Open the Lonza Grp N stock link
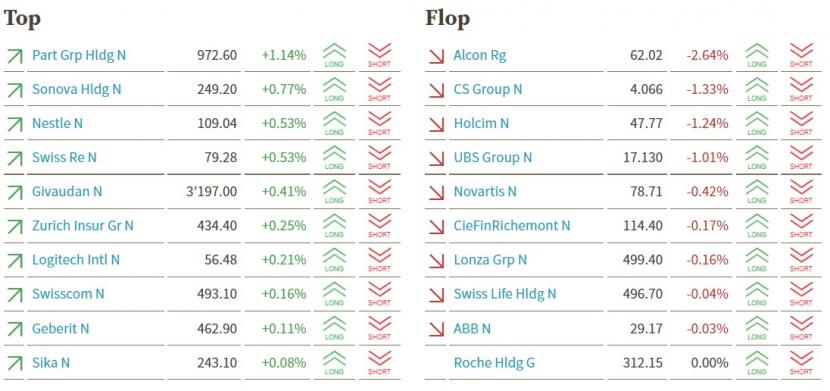The image size is (830, 391). [x=490, y=260]
